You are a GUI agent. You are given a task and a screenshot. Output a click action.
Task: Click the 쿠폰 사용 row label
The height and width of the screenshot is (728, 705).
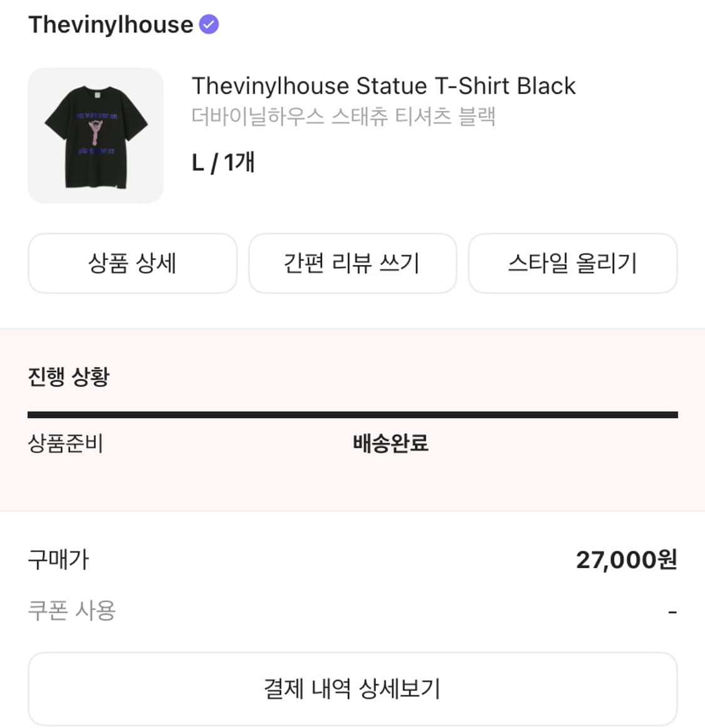click(x=71, y=610)
